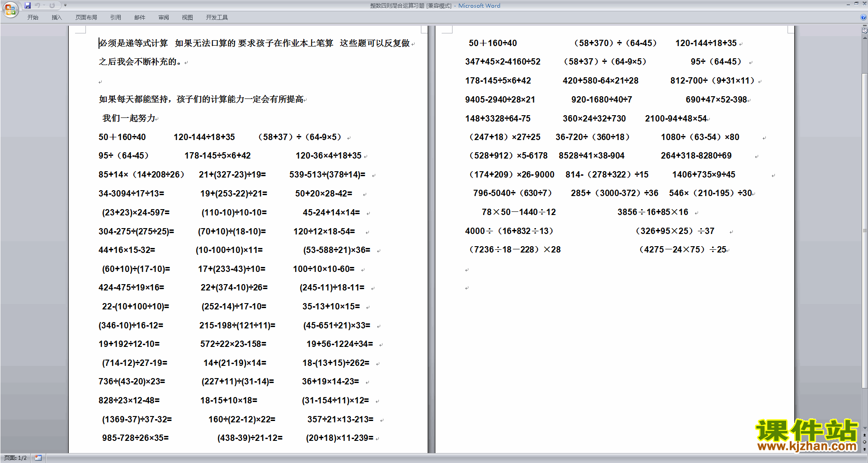Click the page count 页面: 1/2 in status bar
The height and width of the screenshot is (463, 868).
pyautogui.click(x=15, y=458)
